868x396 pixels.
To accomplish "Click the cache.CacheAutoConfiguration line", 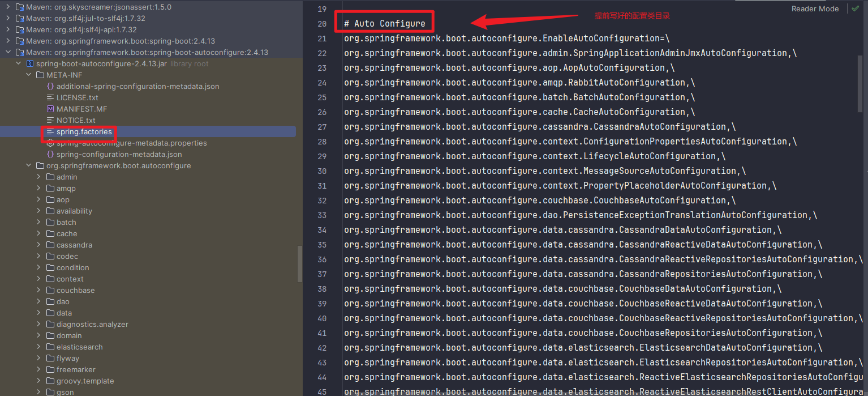I will [x=519, y=112].
